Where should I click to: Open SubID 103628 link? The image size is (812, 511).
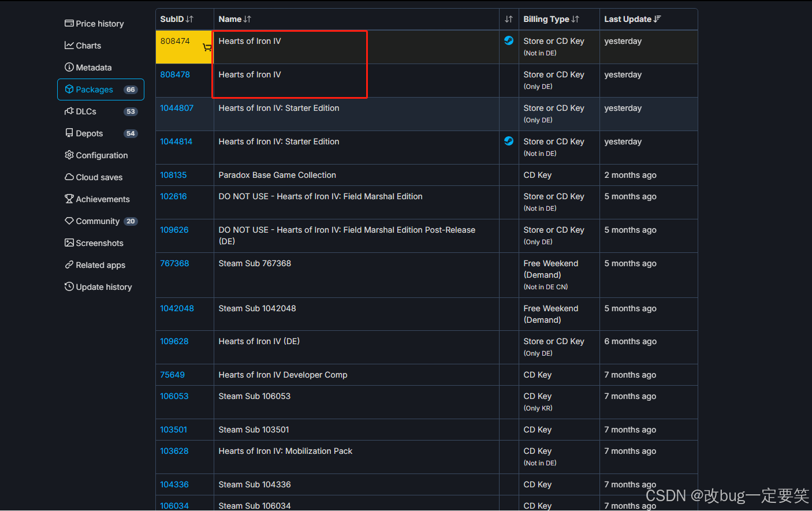coord(174,451)
